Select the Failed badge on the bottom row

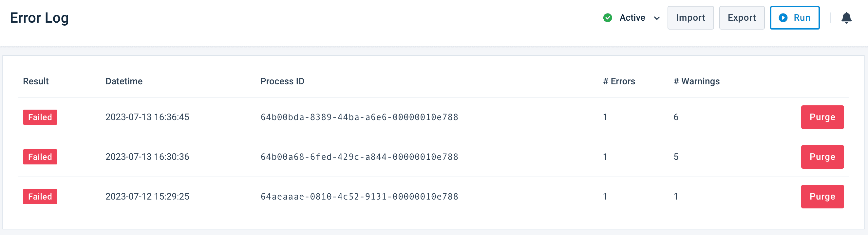[x=40, y=197]
